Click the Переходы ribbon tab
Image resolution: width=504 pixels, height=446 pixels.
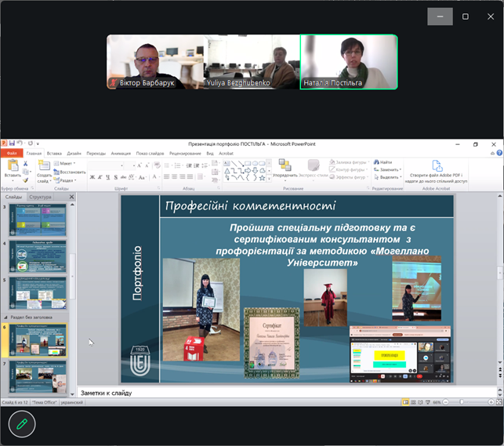click(96, 154)
